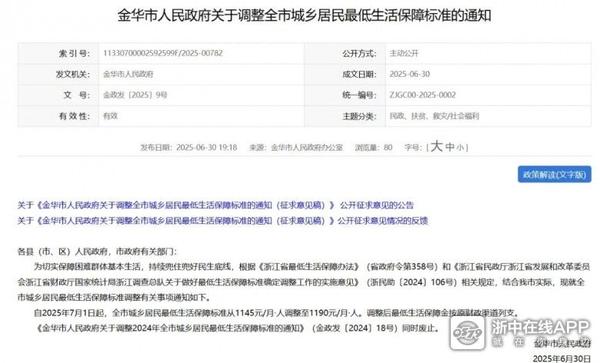Click publish date 2025-06-30 19:18
This screenshot has height=363, width=600.
click(189, 147)
